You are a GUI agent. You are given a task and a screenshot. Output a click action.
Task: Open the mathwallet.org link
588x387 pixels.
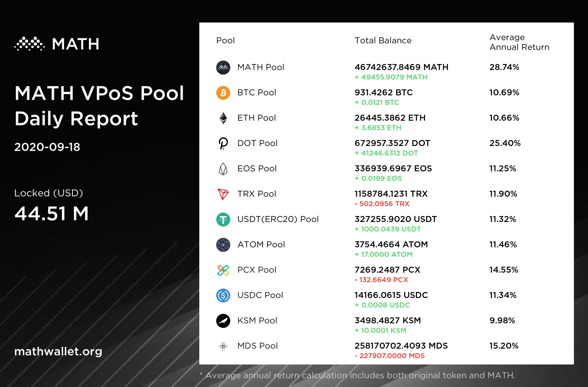coord(58,351)
